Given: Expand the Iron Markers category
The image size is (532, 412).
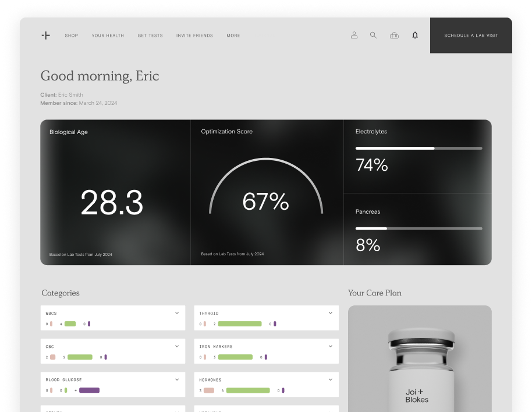Looking at the screenshot, I should coord(330,346).
